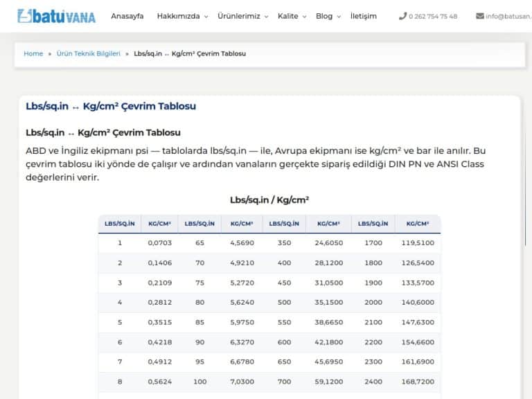Expand the Blog dropdown chevron
The height and width of the screenshot is (399, 532).
coord(339,17)
